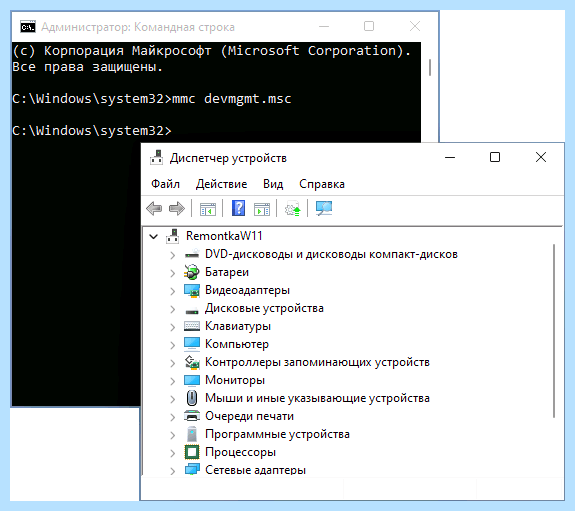Click the Диспетчер устройств window title

click(228, 158)
